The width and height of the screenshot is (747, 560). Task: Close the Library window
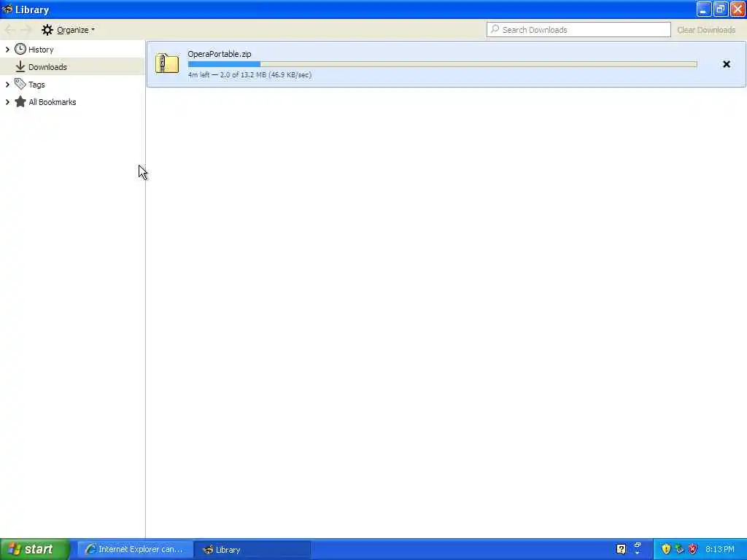pos(738,9)
